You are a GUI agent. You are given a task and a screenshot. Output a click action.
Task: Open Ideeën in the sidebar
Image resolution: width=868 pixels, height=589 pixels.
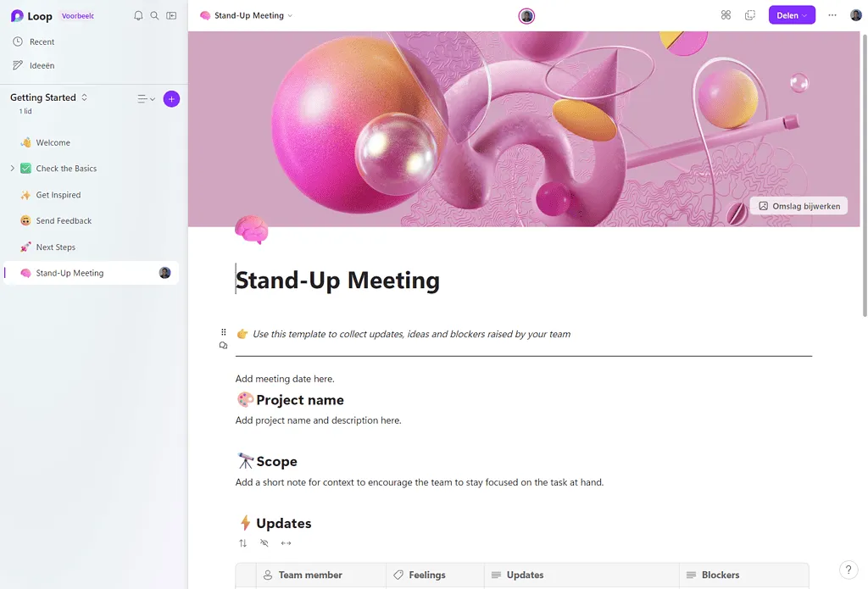click(42, 65)
